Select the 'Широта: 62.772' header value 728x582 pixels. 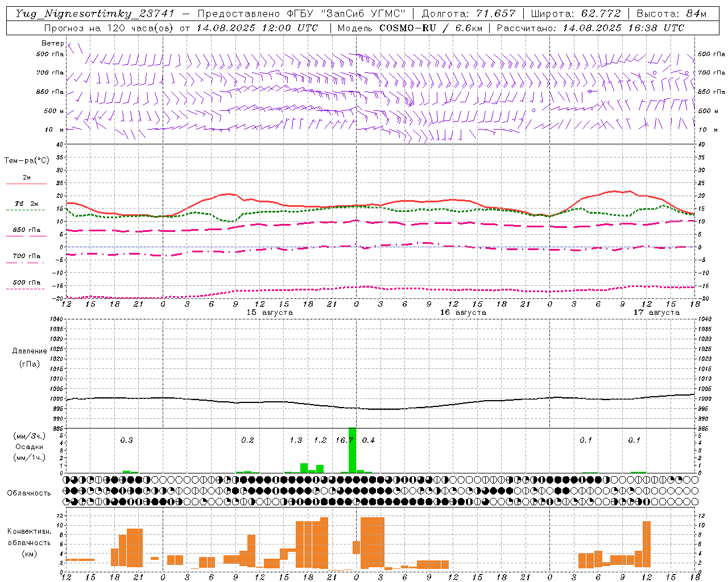pos(576,14)
